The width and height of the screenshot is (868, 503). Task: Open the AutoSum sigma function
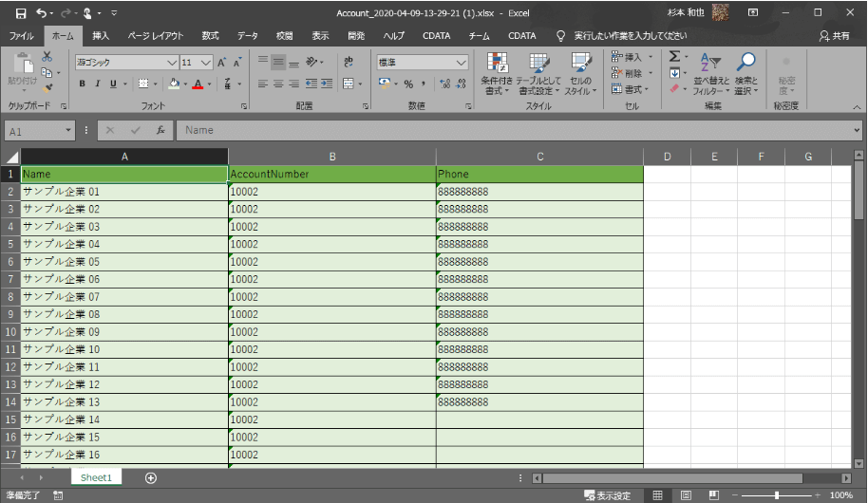[x=674, y=58]
